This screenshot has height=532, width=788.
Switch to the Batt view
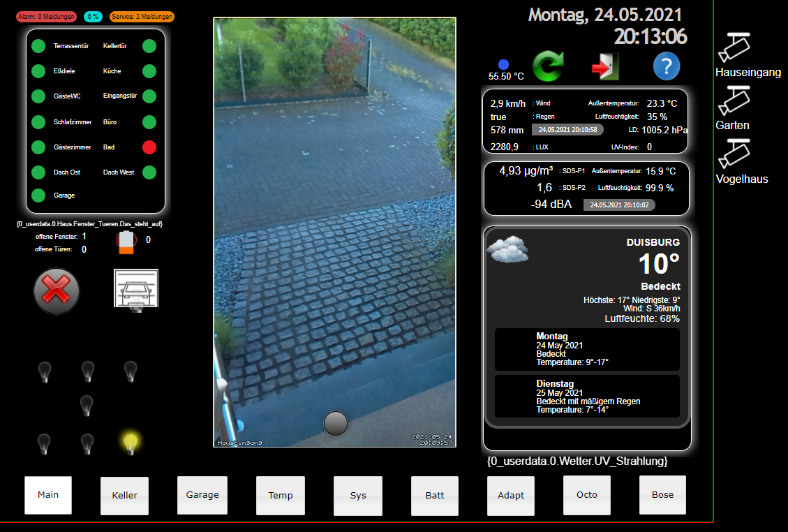(435, 495)
